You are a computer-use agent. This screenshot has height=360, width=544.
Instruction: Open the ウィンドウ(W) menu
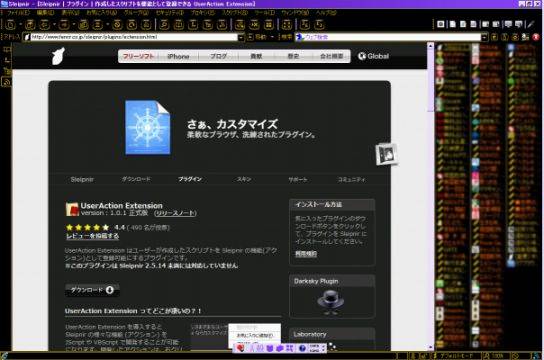click(x=295, y=13)
